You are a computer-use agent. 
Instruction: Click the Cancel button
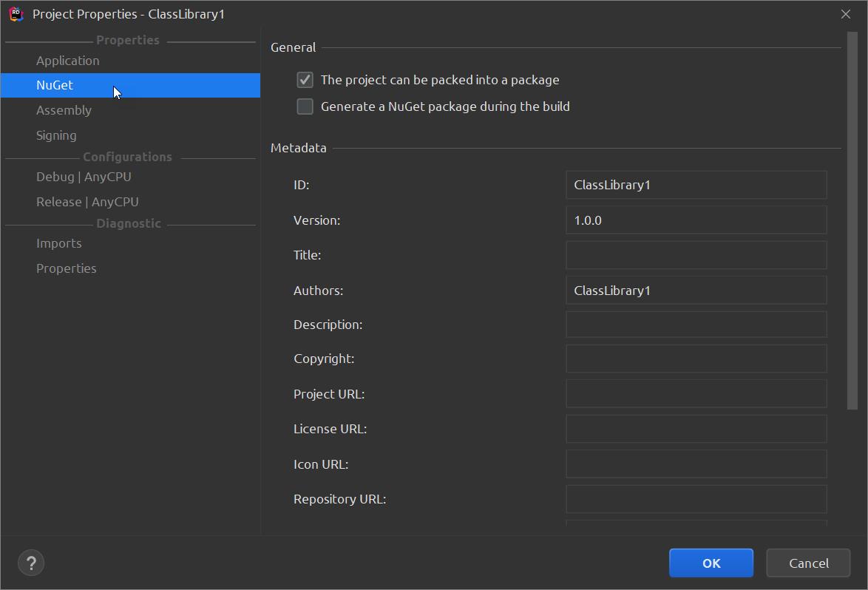click(x=808, y=563)
